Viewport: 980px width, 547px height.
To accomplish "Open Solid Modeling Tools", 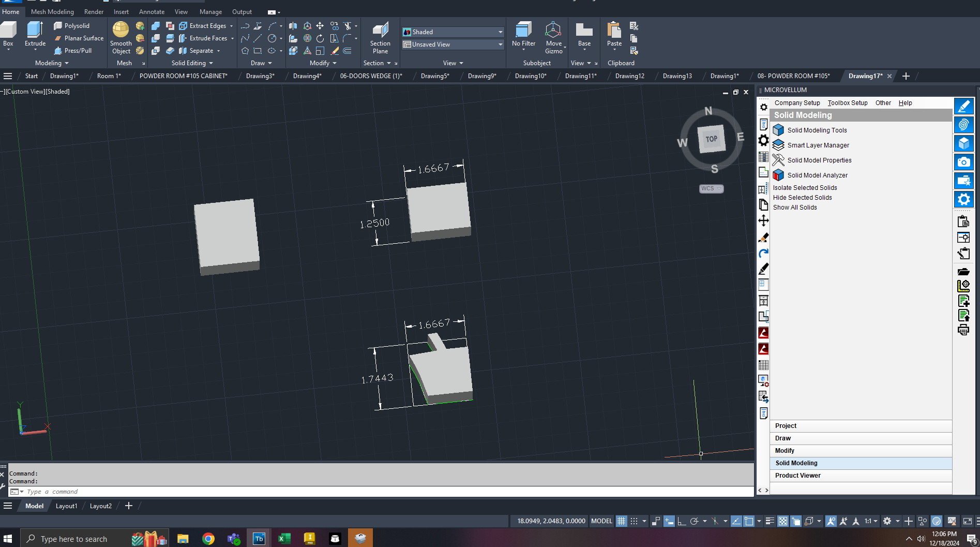I will coord(817,130).
